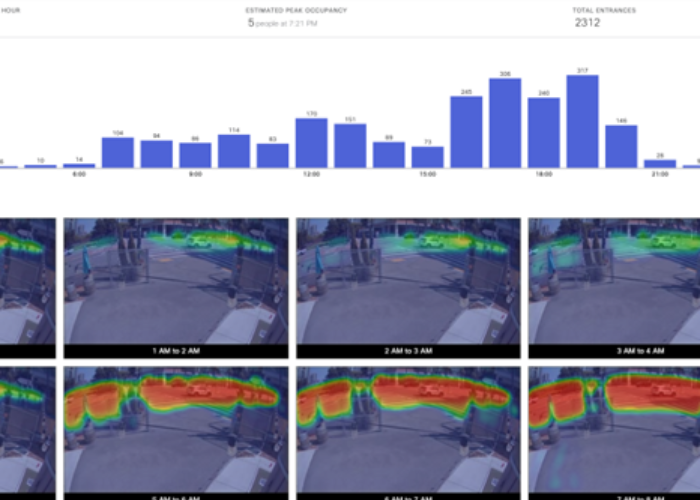This screenshot has width=700, height=500.
Task: Click the 18:00 label on chart axis
Action: pyautogui.click(x=544, y=174)
